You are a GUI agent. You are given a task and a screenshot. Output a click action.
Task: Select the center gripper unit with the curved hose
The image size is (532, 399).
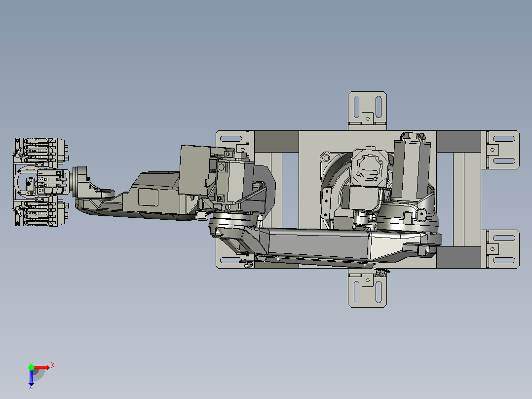(41, 182)
